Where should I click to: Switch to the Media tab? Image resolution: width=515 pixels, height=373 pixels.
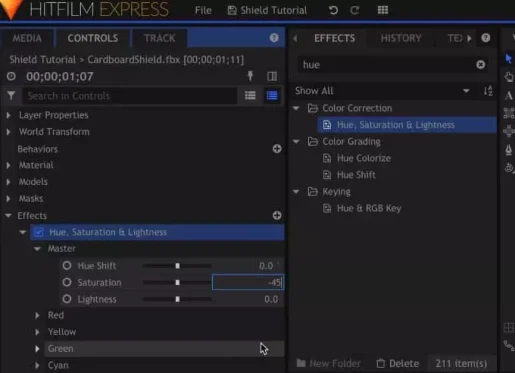click(27, 38)
